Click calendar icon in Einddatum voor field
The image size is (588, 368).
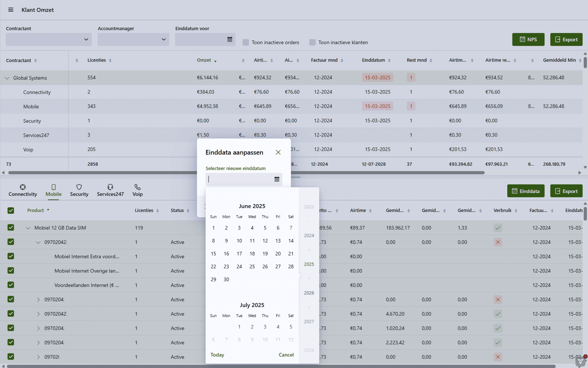(229, 39)
